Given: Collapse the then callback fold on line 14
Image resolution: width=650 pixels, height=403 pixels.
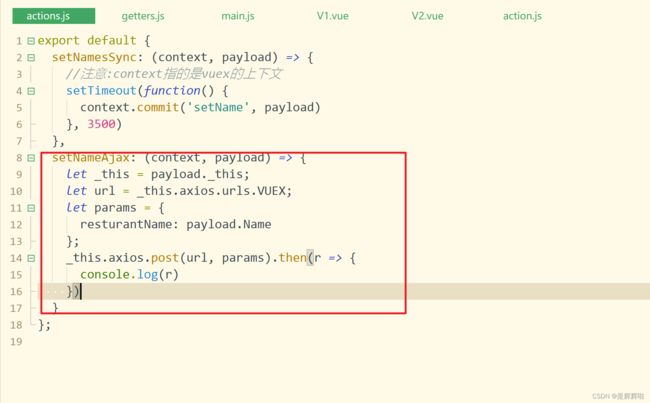Looking at the screenshot, I should 31,258.
